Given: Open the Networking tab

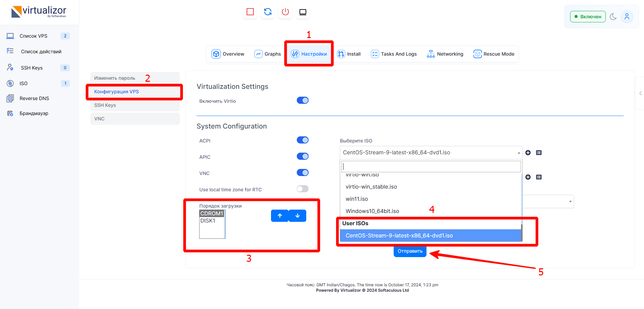Looking at the screenshot, I should tap(445, 54).
